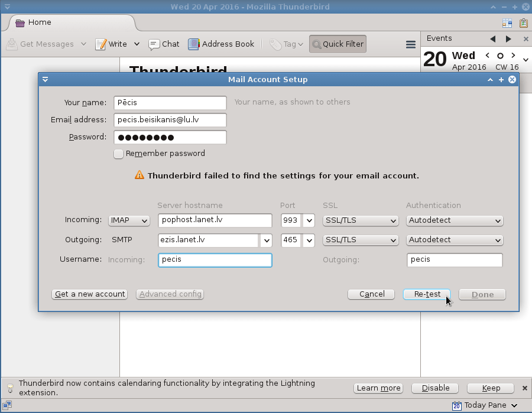Click the Re-test button
The width and height of the screenshot is (532, 413).
coord(427,294)
